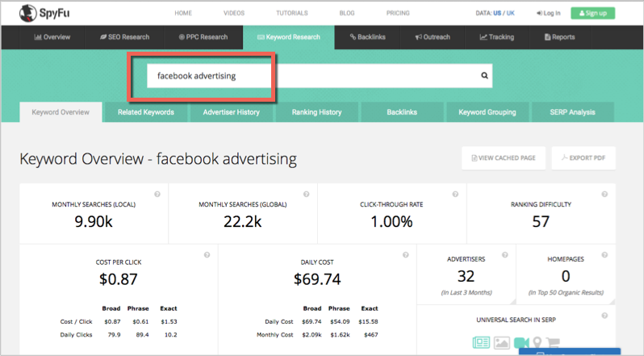Click the green Sign up button
The height and width of the screenshot is (356, 644).
[592, 13]
